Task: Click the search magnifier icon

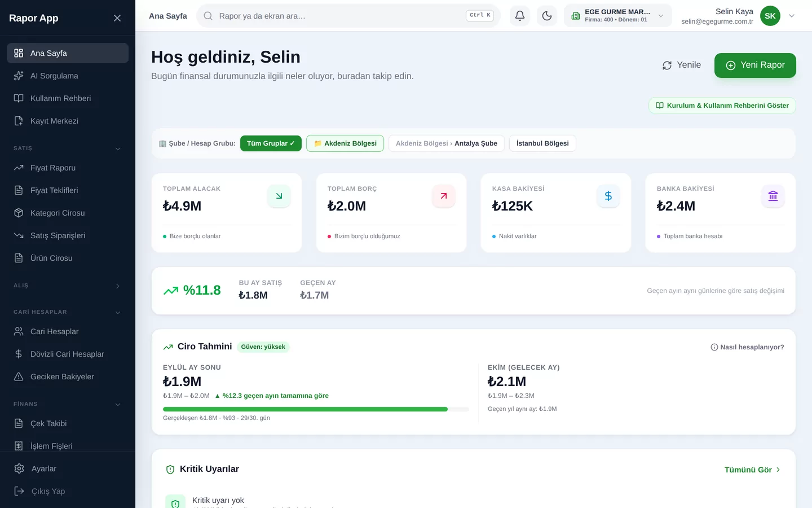Action: point(208,16)
